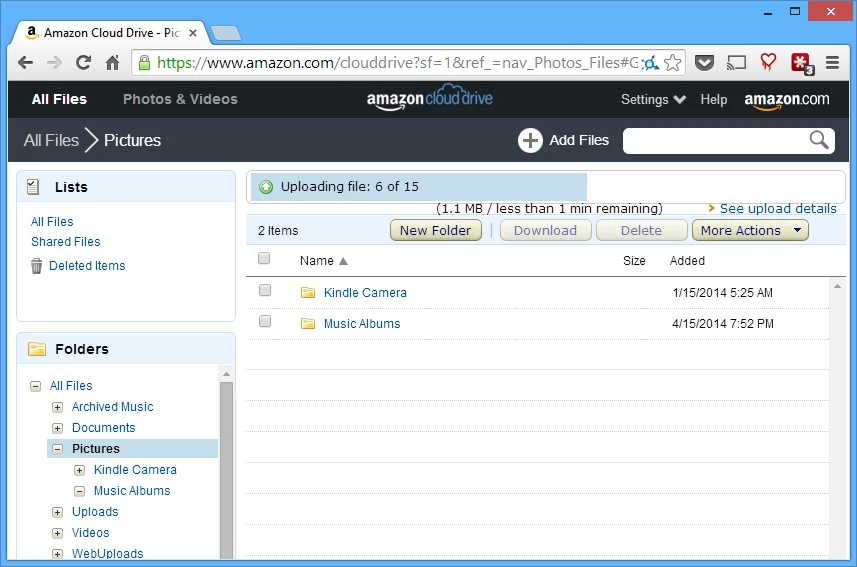Image resolution: width=857 pixels, height=567 pixels.
Task: Click the Music Albums folder icon in list
Action: click(308, 324)
